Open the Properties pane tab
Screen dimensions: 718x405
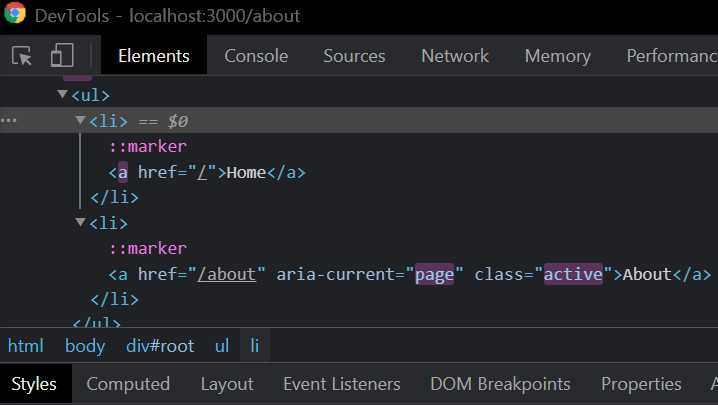point(641,384)
